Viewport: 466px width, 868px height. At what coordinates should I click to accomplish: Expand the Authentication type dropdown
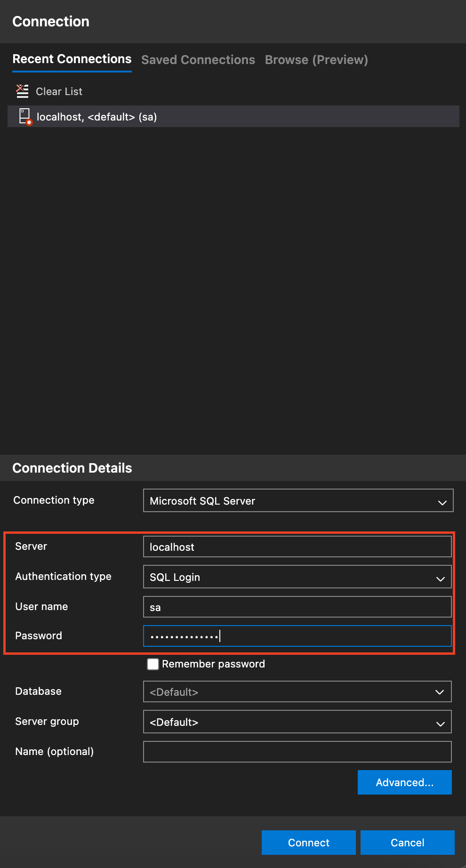297,577
